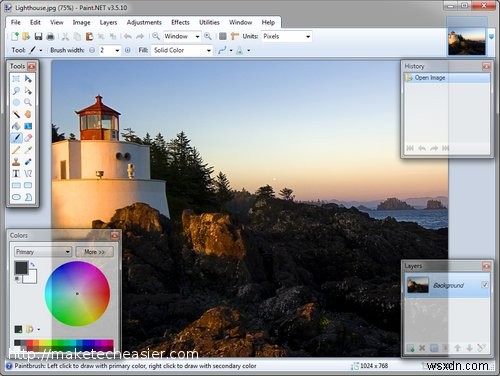Select the Color Picker eyedropper tool

coord(28,150)
